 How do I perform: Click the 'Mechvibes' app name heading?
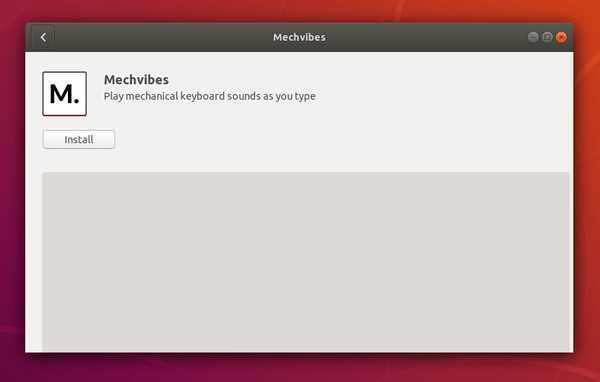[x=136, y=80]
